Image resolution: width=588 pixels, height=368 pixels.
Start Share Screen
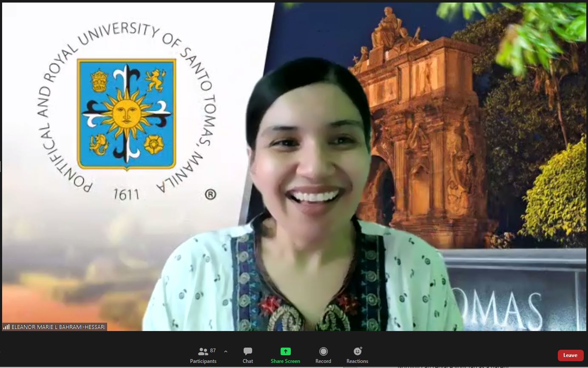[x=285, y=355]
